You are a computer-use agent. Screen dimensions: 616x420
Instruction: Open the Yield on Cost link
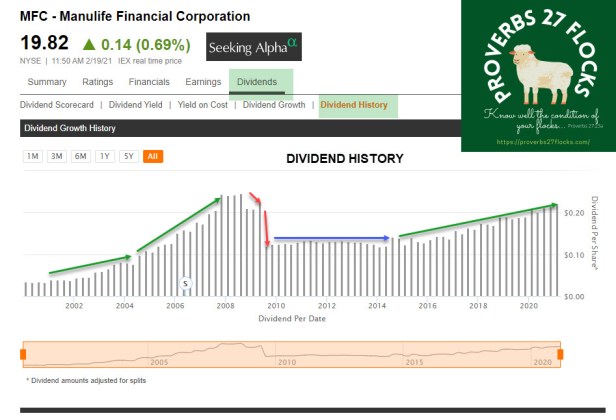(203, 105)
